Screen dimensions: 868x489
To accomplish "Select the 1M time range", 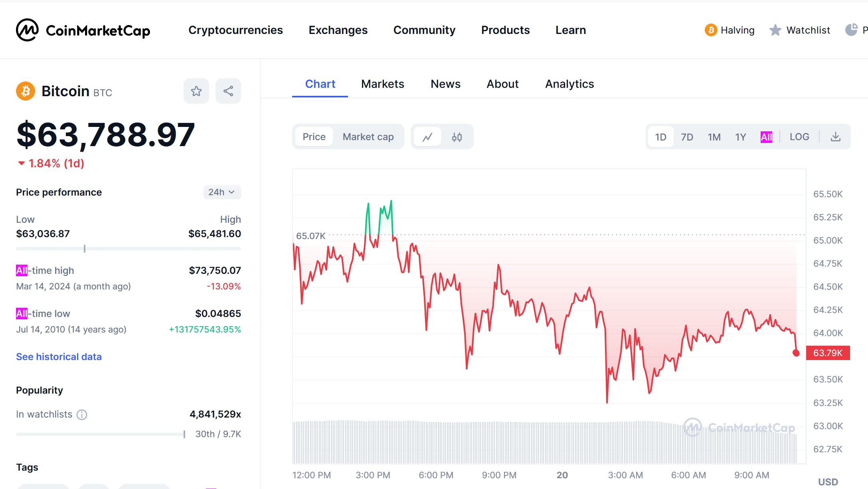I will [714, 137].
